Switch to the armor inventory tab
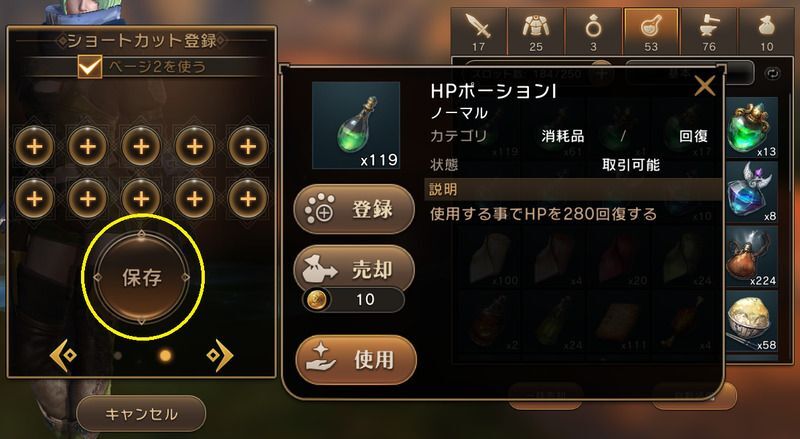 point(536,31)
